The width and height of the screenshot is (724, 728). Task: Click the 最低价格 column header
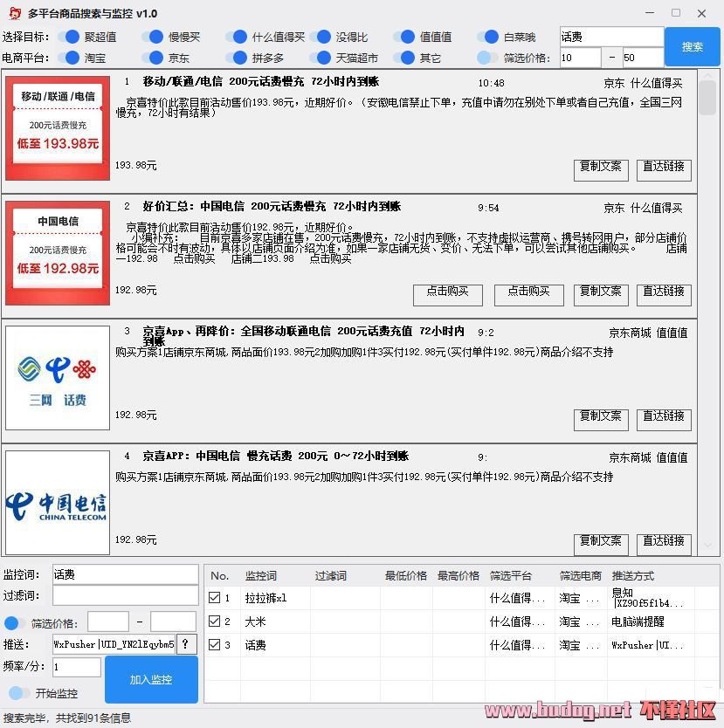coord(406,576)
